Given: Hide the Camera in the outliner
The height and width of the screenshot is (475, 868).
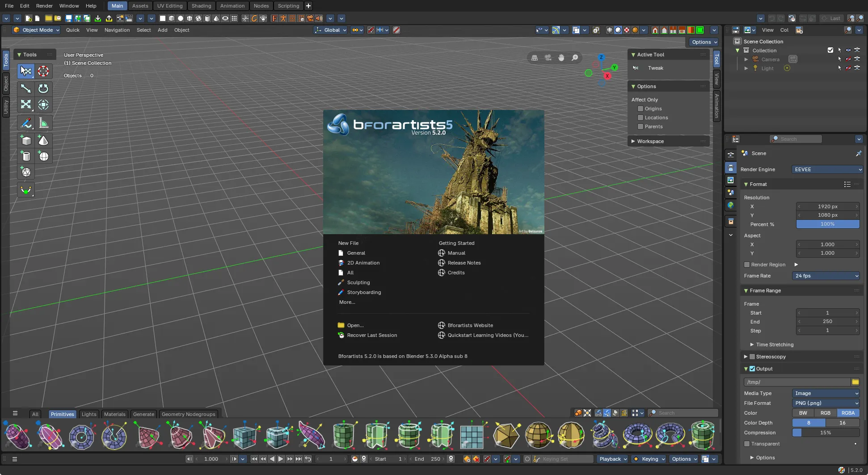Looking at the screenshot, I should pyautogui.click(x=848, y=59).
